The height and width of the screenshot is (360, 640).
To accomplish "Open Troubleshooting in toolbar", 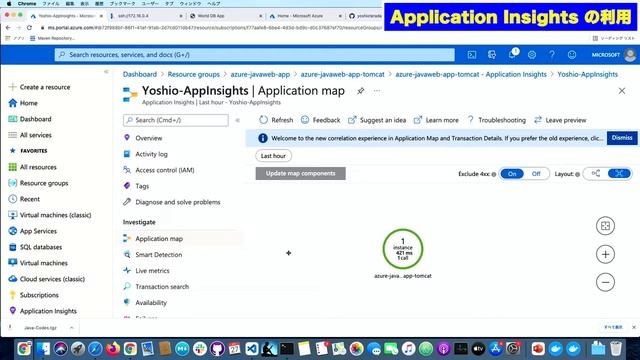I will click(x=496, y=120).
